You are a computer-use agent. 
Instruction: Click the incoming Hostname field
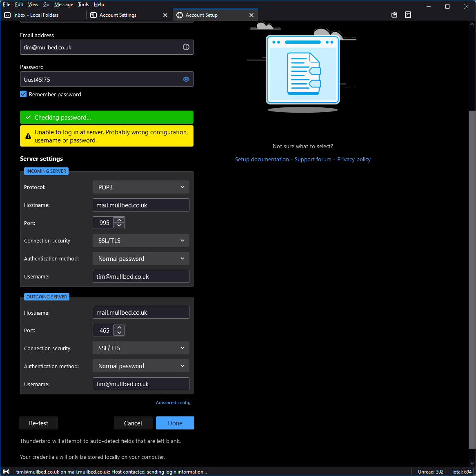(141, 205)
